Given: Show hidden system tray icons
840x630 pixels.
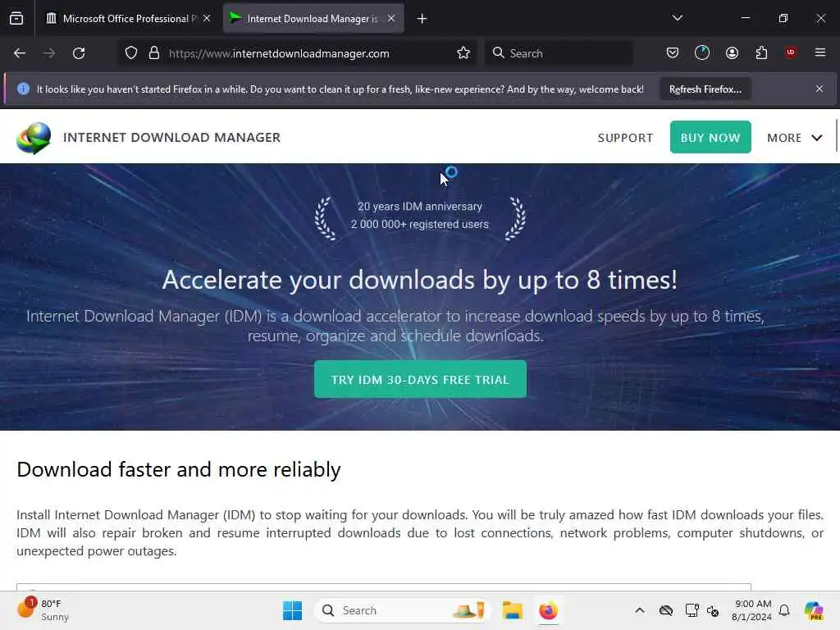Looking at the screenshot, I should point(640,610).
